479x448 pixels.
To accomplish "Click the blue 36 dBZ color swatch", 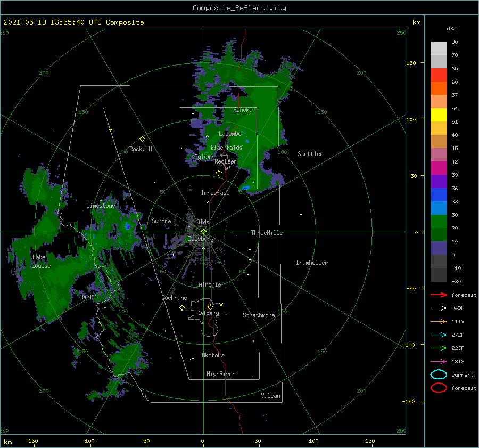I will tap(439, 194).
